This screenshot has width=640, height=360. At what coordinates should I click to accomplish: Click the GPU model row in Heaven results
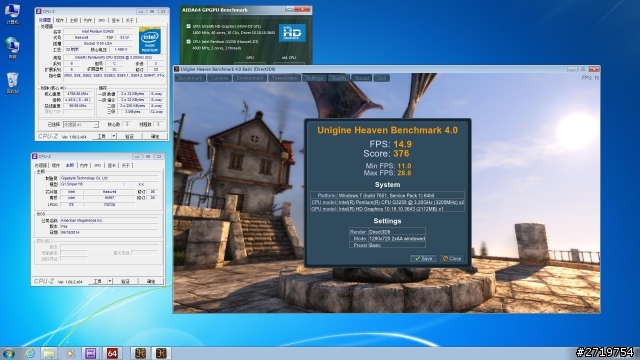pos(387,209)
